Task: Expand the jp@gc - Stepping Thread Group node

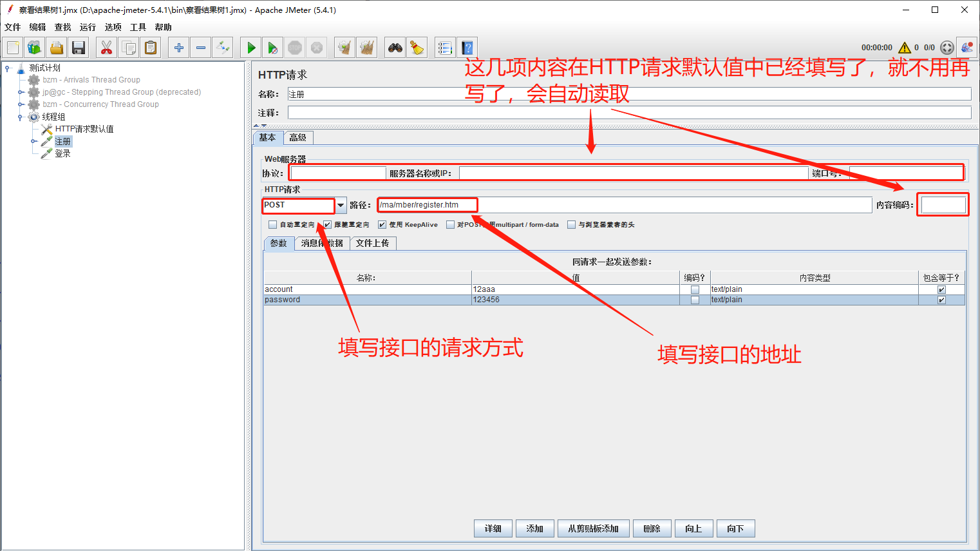Action: pos(21,92)
